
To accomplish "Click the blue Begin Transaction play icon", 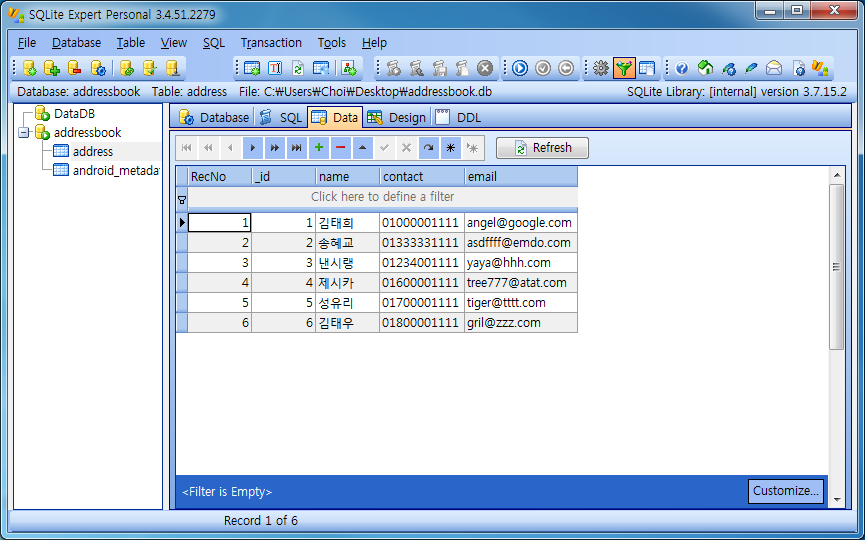I will 520,68.
